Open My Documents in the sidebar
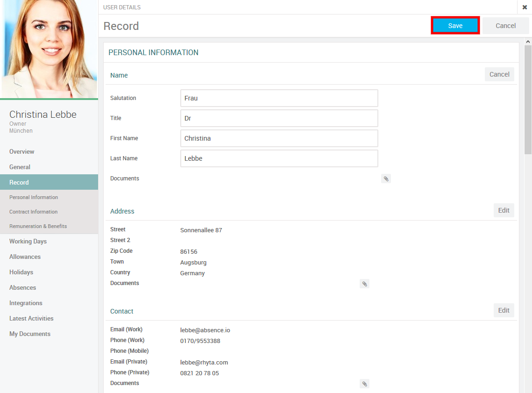The height and width of the screenshot is (393, 532). point(30,334)
